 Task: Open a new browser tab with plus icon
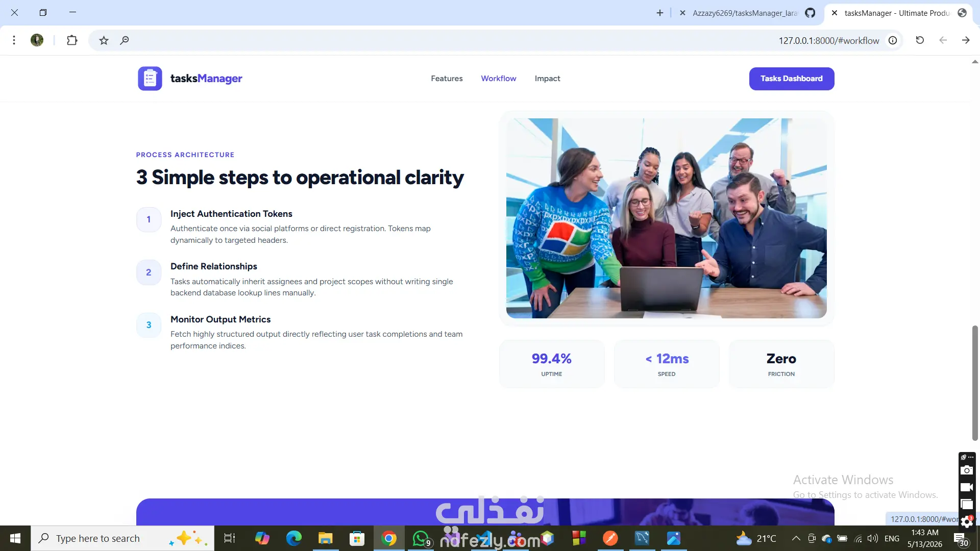660,13
